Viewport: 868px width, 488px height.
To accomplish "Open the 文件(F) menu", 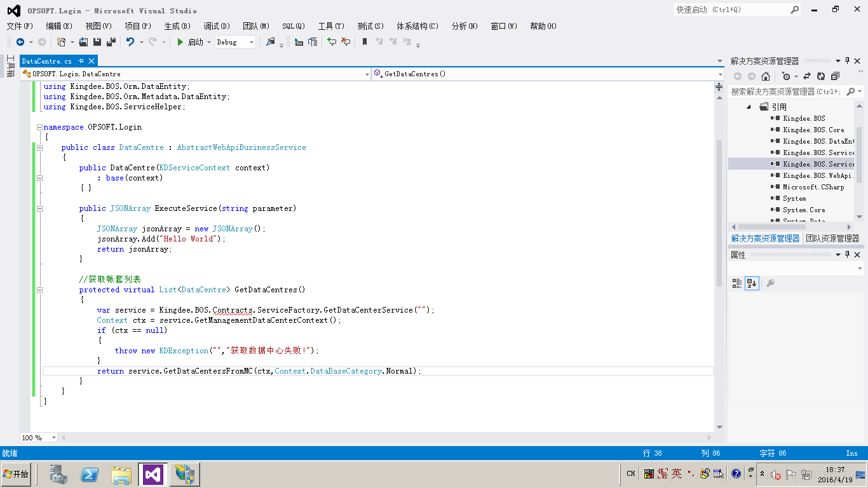I will click(20, 26).
